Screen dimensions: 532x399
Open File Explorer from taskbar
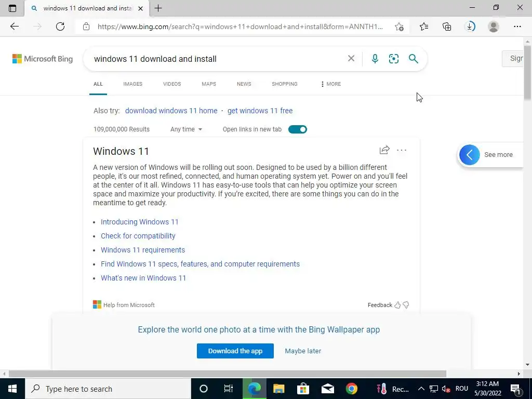[278, 389]
